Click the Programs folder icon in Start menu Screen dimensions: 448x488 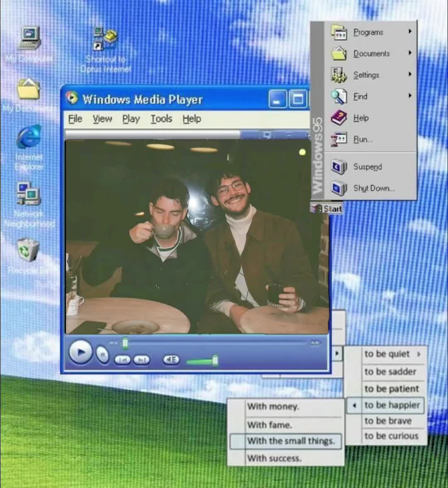339,32
